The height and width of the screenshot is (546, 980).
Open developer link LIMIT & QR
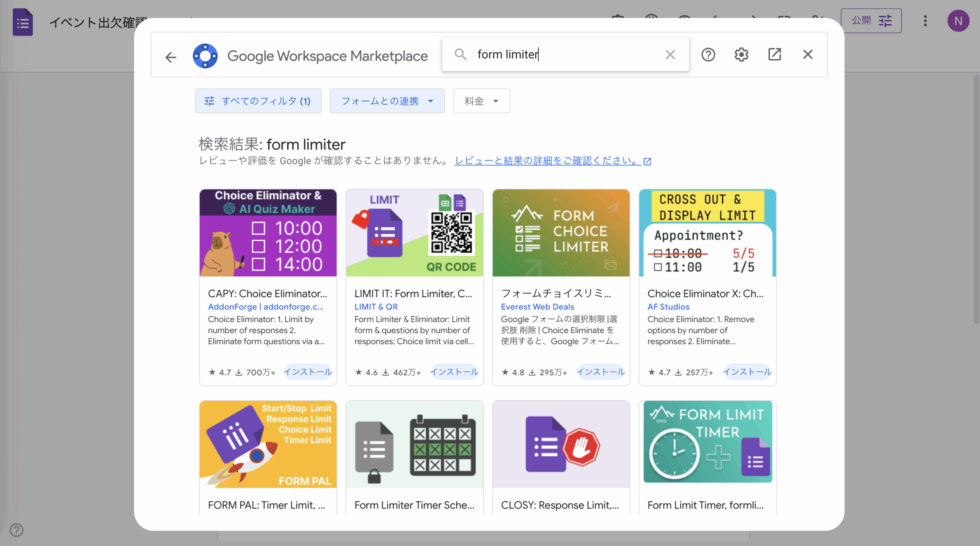coord(376,307)
